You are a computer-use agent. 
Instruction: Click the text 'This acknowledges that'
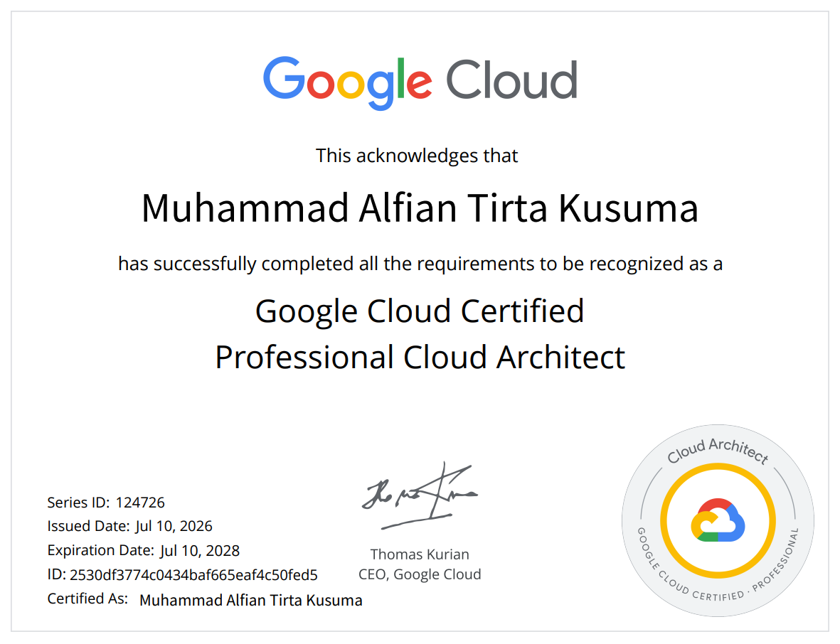point(417,156)
